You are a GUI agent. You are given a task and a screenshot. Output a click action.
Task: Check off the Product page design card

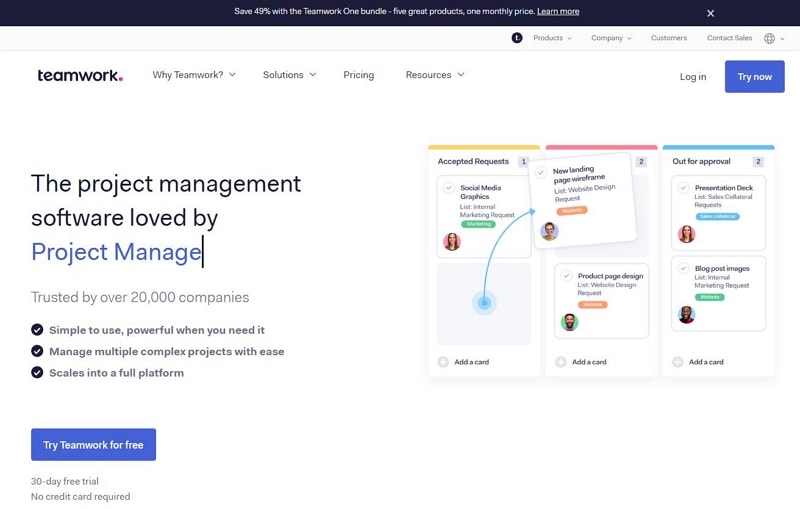point(566,276)
